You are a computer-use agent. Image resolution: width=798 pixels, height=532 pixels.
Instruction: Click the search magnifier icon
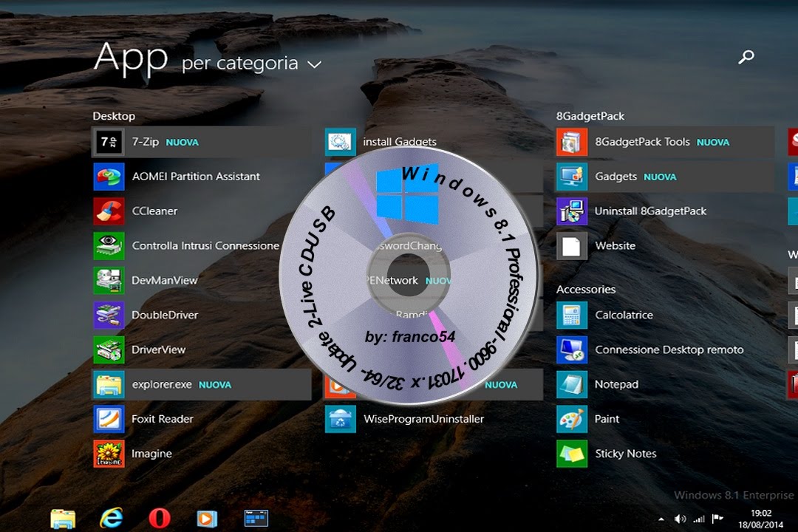pos(746,56)
